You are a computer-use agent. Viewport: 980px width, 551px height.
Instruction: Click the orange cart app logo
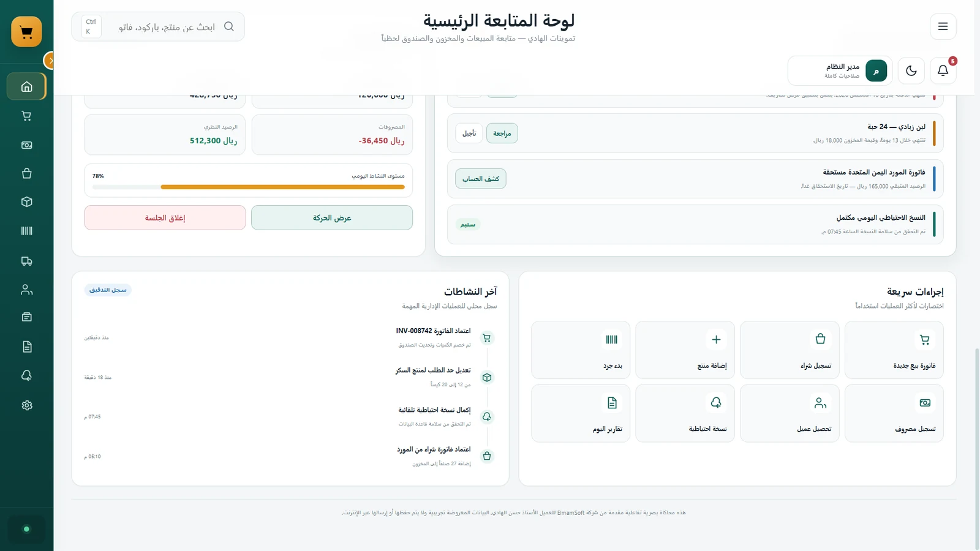pyautogui.click(x=26, y=32)
